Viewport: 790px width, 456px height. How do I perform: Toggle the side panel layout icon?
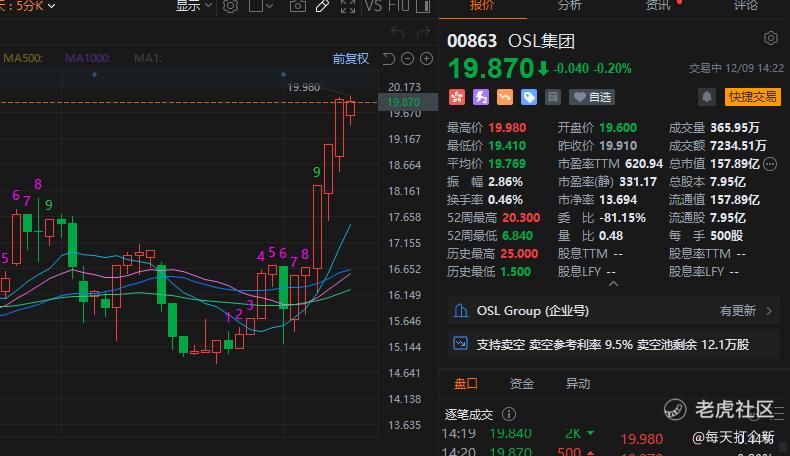point(423,6)
